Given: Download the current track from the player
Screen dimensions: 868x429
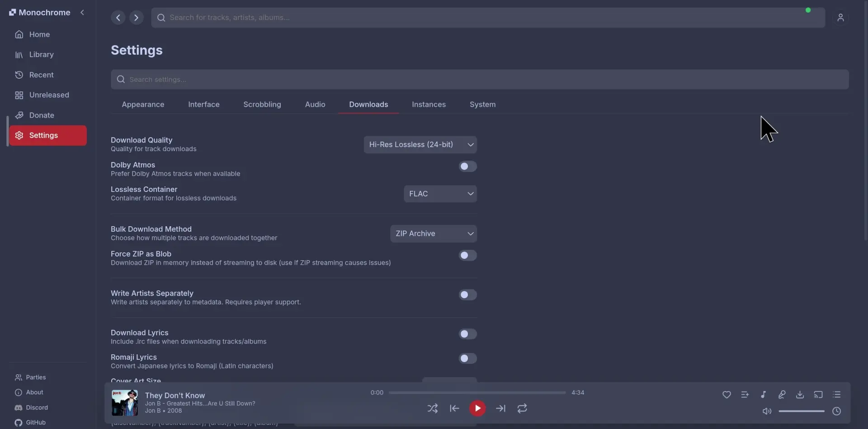Looking at the screenshot, I should pyautogui.click(x=800, y=395).
